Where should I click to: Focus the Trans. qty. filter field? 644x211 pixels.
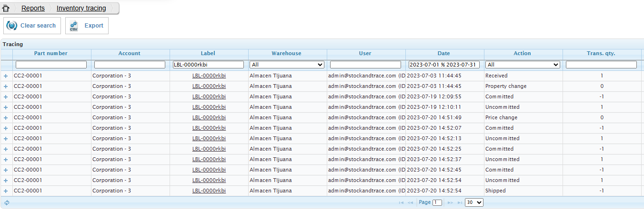[x=602, y=65]
